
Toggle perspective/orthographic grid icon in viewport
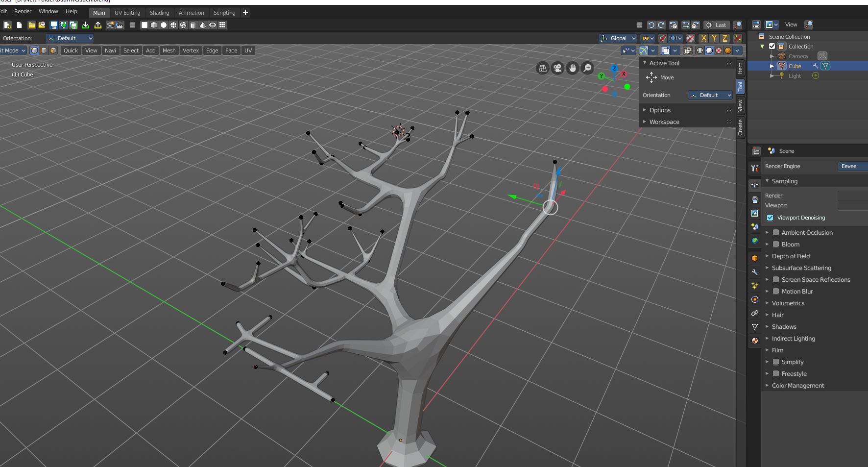coord(543,68)
